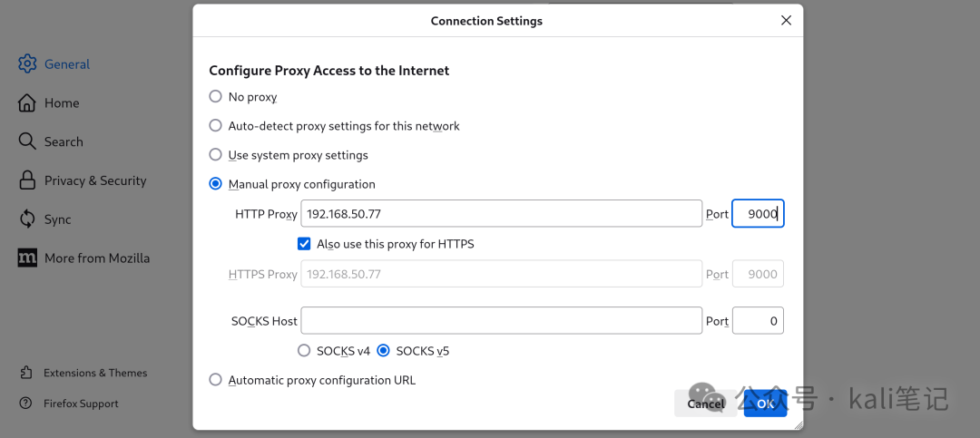Click the HTTP Proxy address field

click(x=501, y=214)
